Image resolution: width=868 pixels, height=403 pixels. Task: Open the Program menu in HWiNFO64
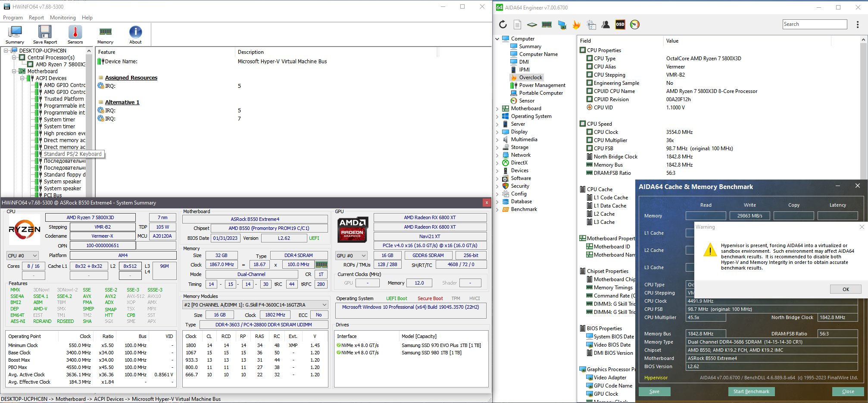13,18
